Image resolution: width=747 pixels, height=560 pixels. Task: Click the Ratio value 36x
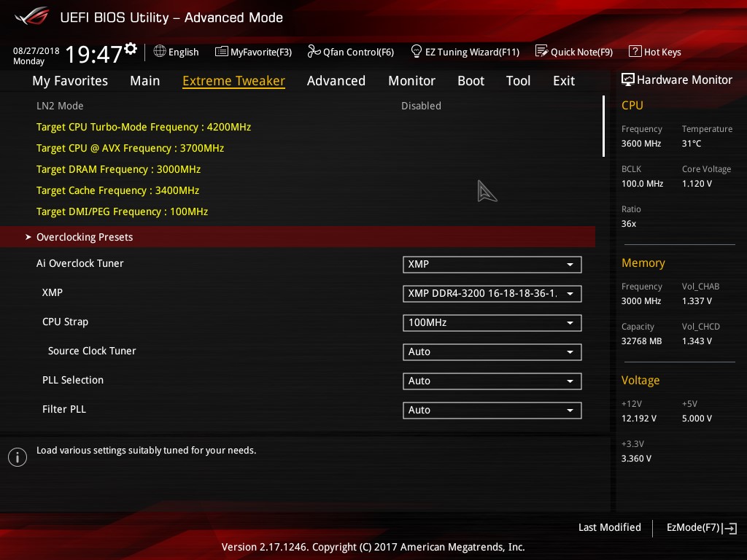[628, 223]
